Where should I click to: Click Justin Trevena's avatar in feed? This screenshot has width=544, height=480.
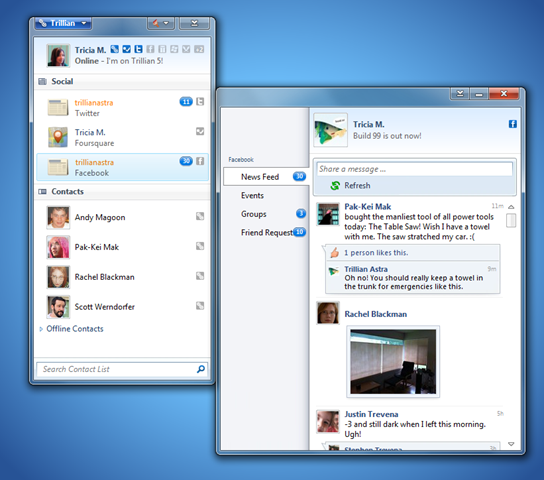click(328, 422)
